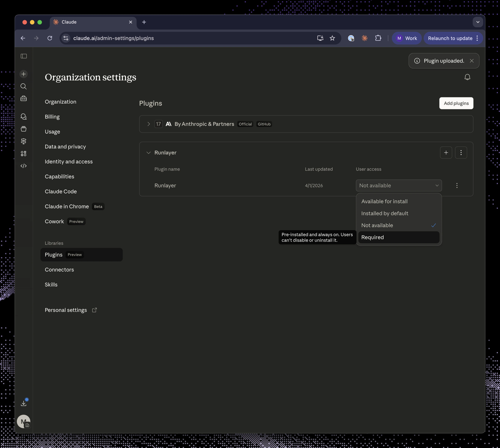Open downloads icon with the blue badge
Viewport: 500px width, 448px height.
(x=24, y=403)
